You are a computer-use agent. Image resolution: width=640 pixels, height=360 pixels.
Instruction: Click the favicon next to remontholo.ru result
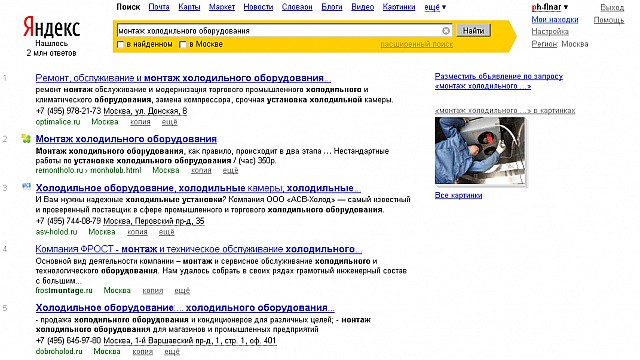pyautogui.click(x=26, y=139)
